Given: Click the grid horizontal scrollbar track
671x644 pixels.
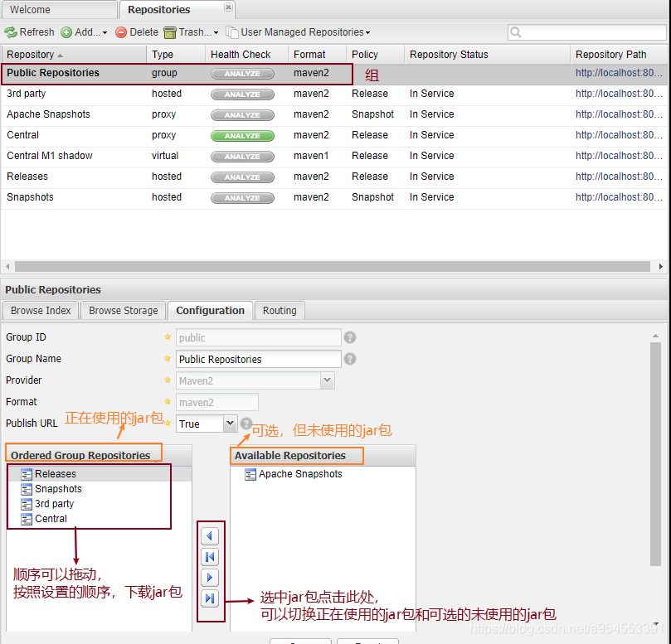Looking at the screenshot, I should click(333, 266).
